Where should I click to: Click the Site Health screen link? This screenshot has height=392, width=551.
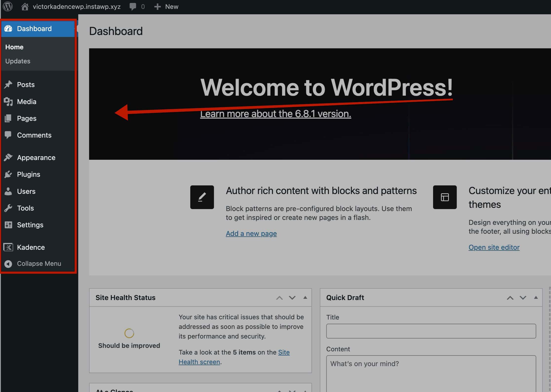(x=199, y=362)
